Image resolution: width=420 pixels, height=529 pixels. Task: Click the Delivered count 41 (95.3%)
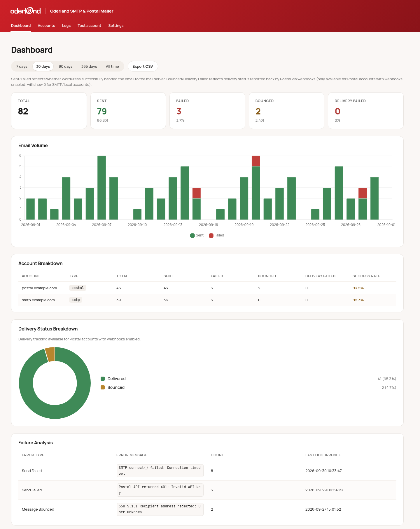click(387, 379)
